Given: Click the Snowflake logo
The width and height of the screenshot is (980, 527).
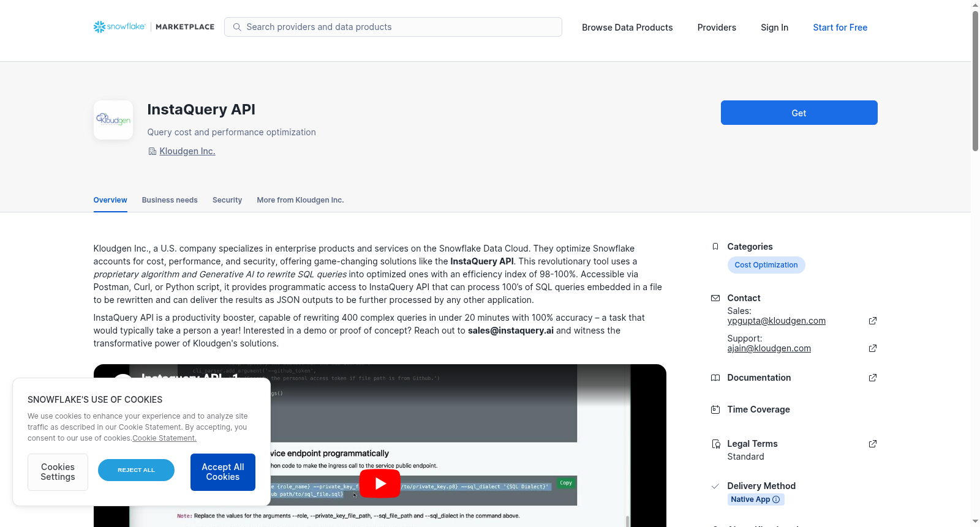Looking at the screenshot, I should (119, 27).
